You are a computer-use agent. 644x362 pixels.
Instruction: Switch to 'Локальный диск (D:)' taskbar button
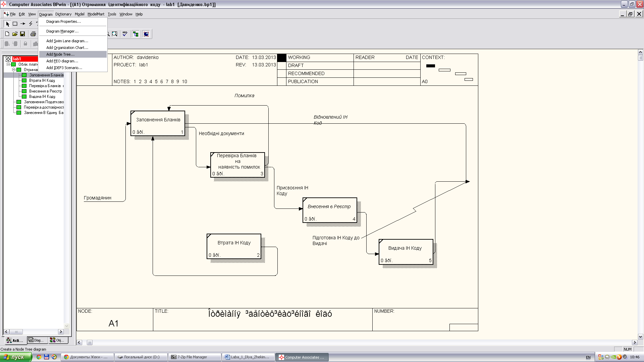(x=141, y=357)
